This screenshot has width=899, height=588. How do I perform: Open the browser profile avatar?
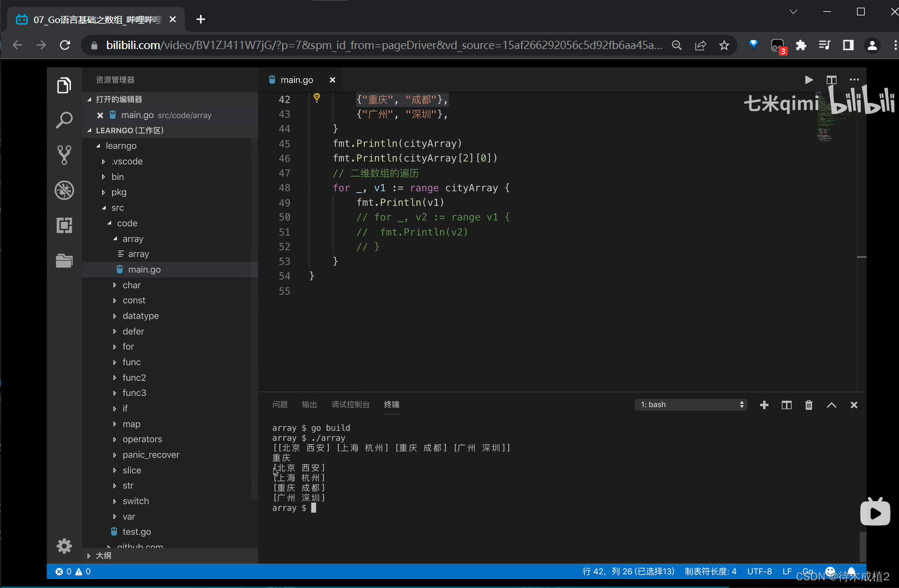[x=872, y=46]
